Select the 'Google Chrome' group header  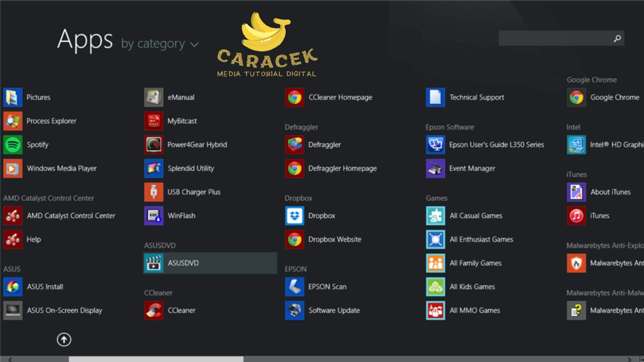tap(591, 80)
